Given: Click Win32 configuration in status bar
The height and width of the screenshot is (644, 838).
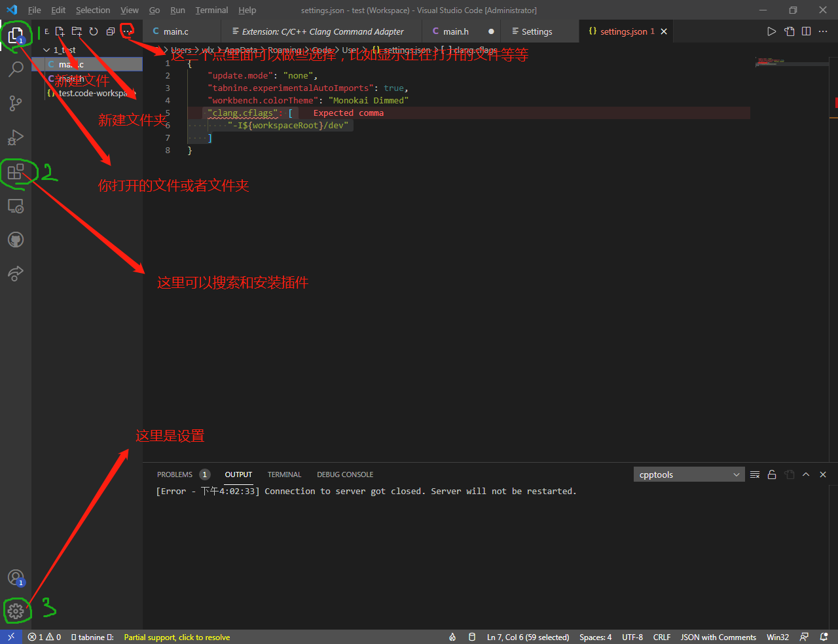Looking at the screenshot, I should pyautogui.click(x=778, y=637).
